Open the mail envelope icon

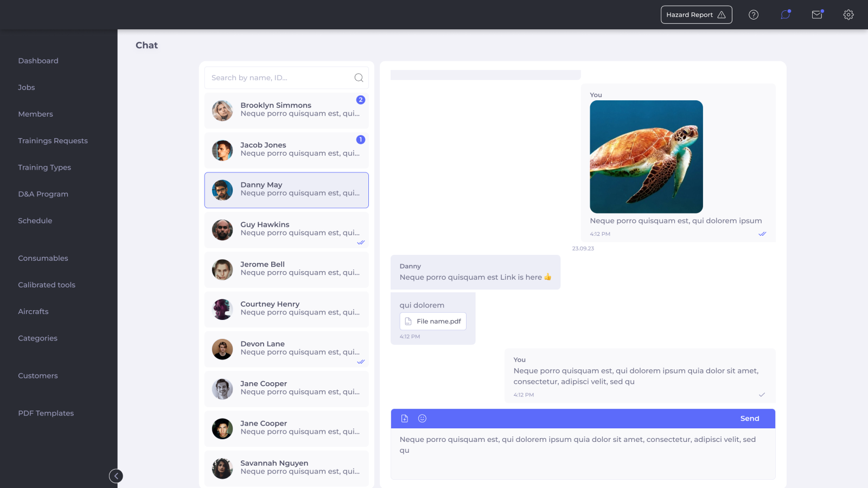817,15
